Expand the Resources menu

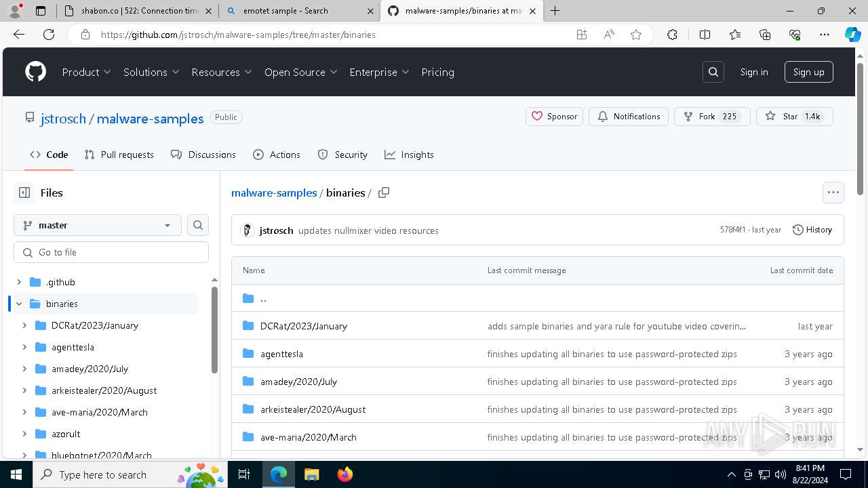point(222,72)
